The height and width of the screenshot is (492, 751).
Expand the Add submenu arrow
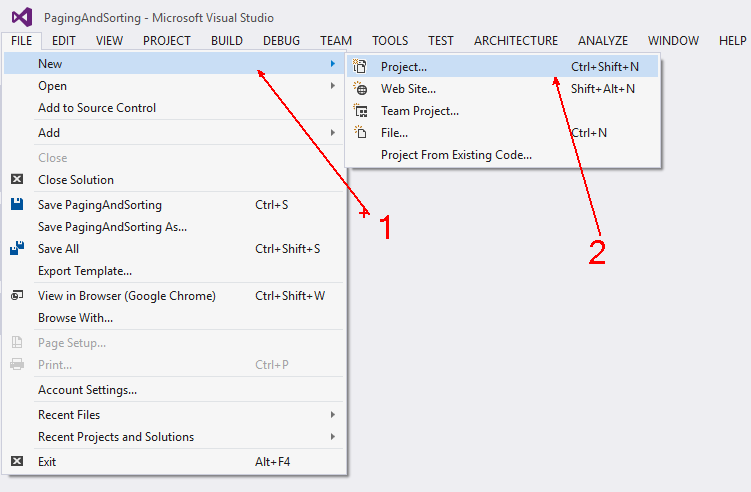[x=333, y=132]
